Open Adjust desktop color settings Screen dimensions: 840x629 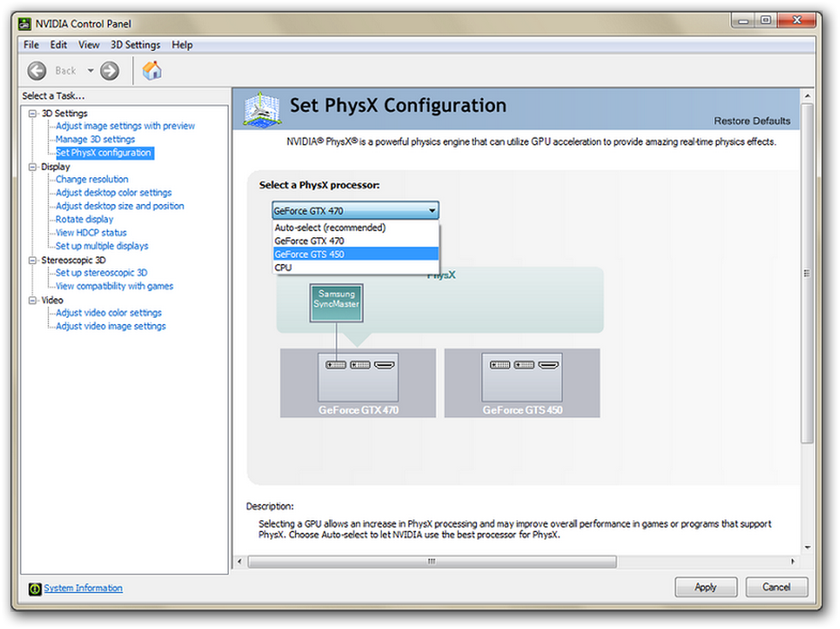coord(114,193)
